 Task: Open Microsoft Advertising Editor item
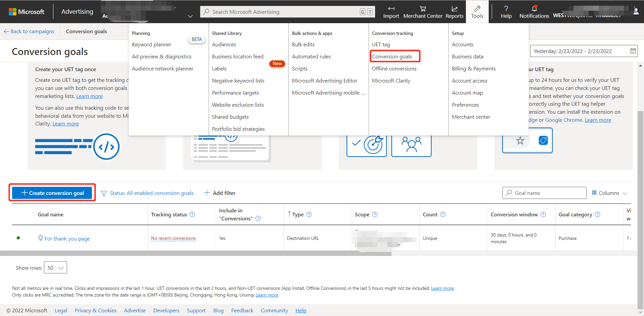click(x=325, y=81)
